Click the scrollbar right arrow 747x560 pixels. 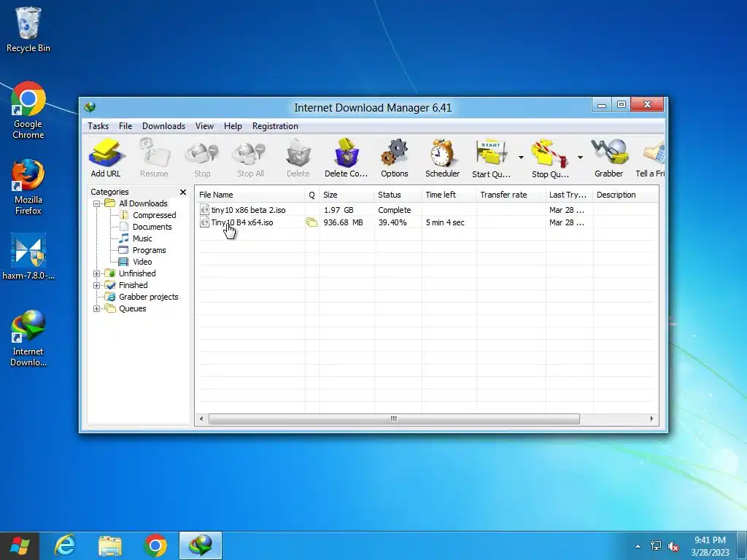coord(651,419)
